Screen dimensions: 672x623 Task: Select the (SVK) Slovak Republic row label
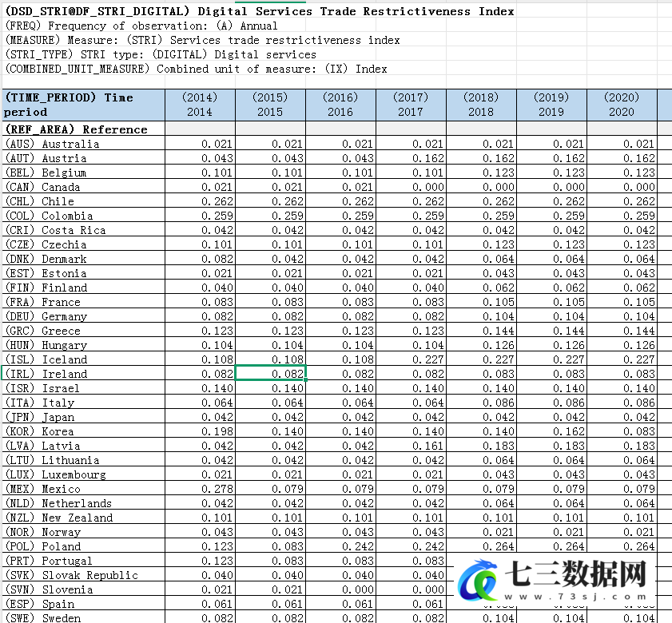click(84, 574)
